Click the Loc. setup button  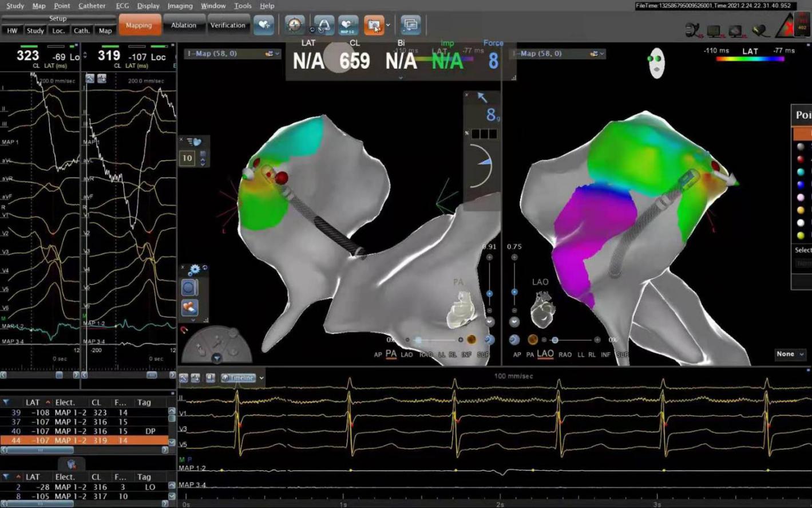coord(58,31)
